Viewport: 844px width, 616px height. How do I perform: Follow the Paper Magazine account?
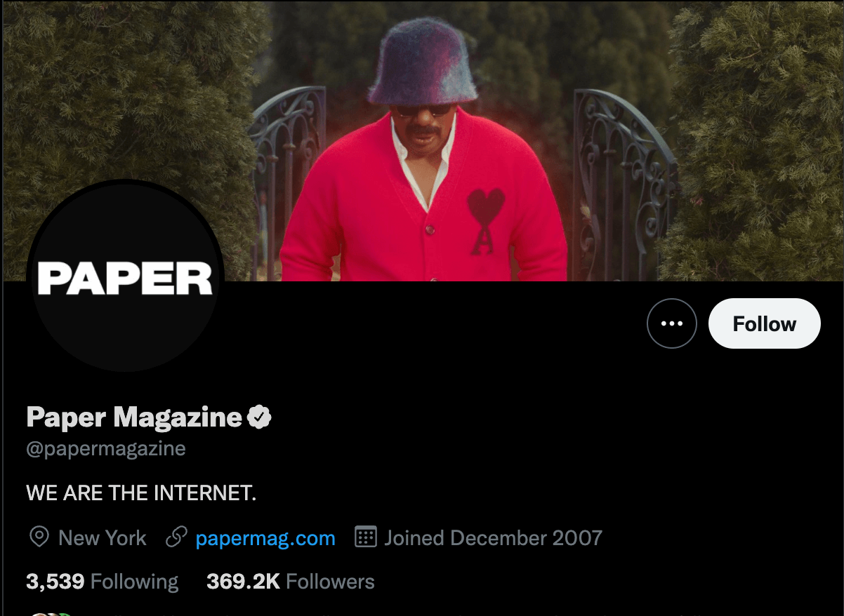(765, 323)
